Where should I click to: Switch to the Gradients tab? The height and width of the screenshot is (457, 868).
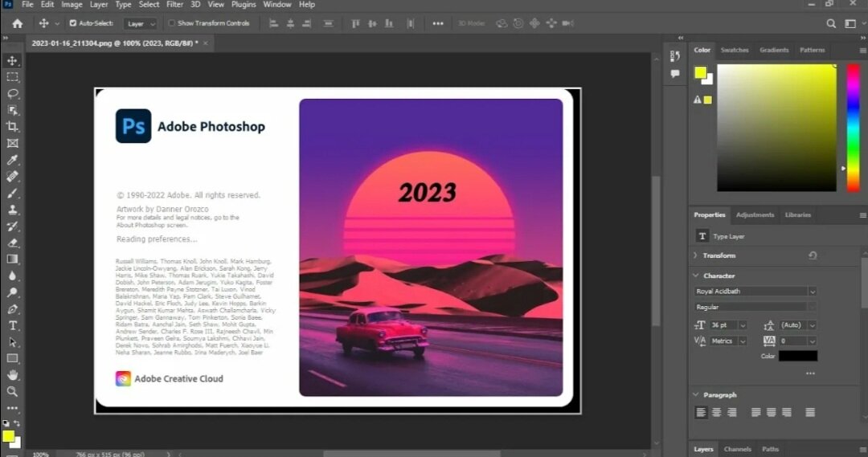[774, 50]
